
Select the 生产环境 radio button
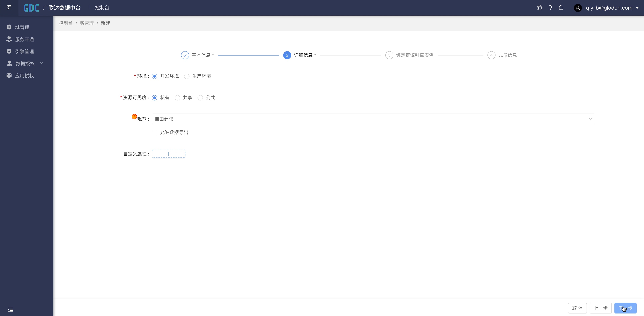pos(187,76)
